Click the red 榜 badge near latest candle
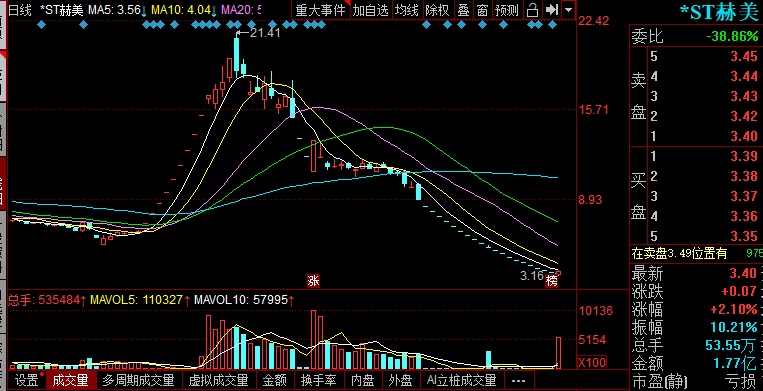763x391 pixels. [x=551, y=281]
